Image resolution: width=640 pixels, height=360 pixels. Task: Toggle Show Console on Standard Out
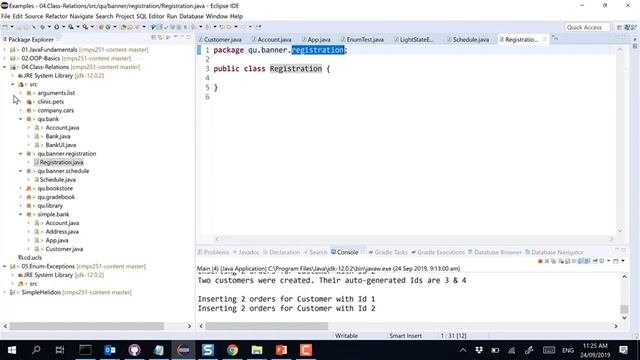click(x=581, y=261)
